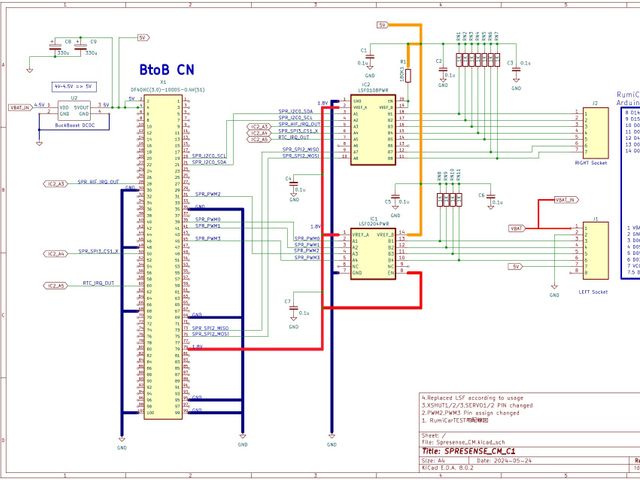Screen dimensions: 640x480
Task: Click the 5V flag next to J1
Action: [515, 267]
